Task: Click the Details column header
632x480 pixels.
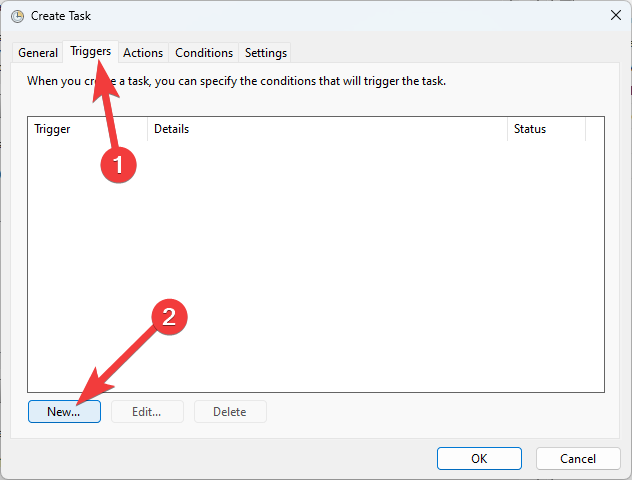Action: coord(327,129)
